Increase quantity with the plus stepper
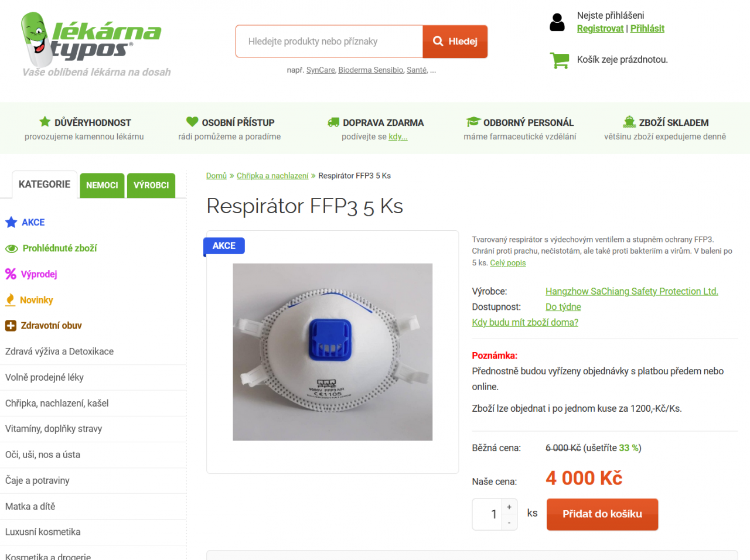Image resolution: width=750 pixels, height=560 pixels. 509,507
